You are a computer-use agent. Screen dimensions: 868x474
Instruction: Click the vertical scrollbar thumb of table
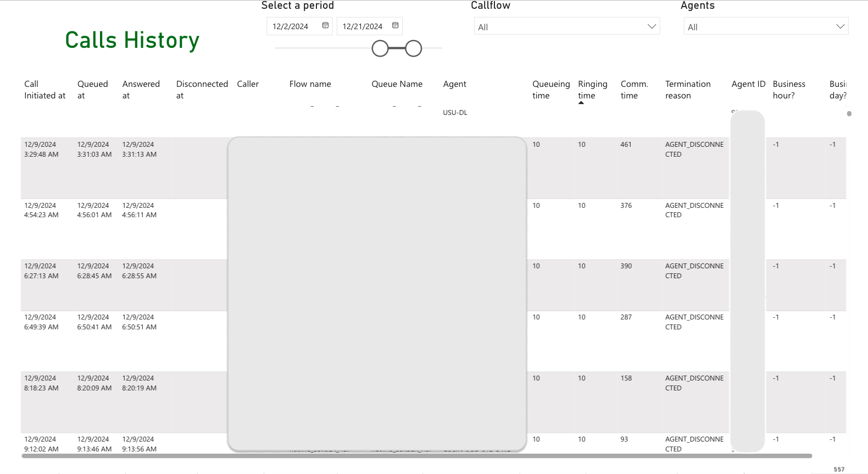(849, 114)
